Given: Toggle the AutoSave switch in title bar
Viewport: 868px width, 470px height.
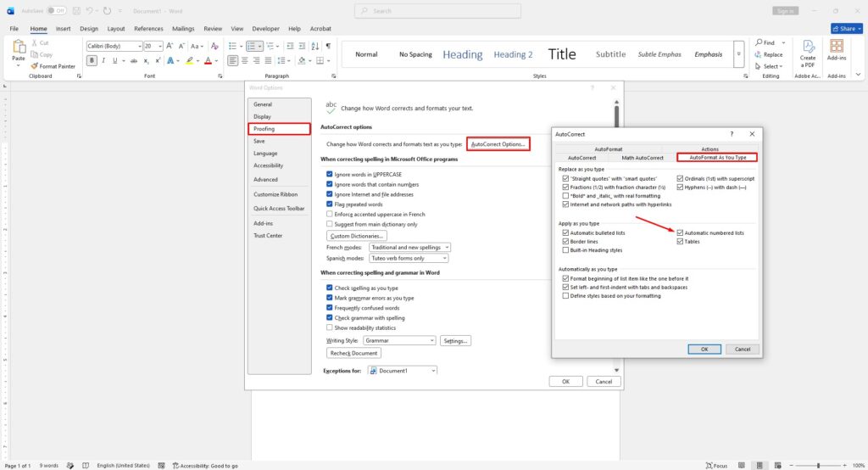Looking at the screenshot, I should coord(57,10).
